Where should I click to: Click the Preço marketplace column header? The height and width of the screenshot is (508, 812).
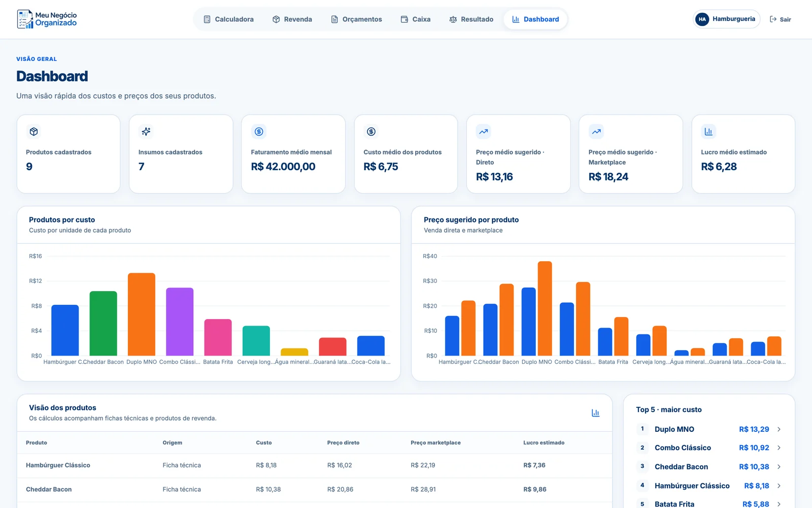pos(435,442)
